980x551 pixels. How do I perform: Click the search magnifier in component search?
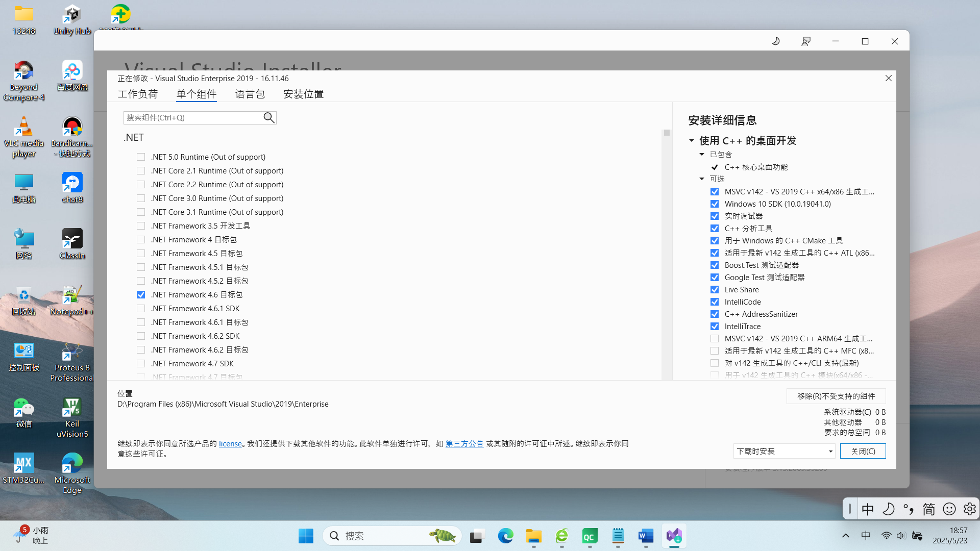268,117
